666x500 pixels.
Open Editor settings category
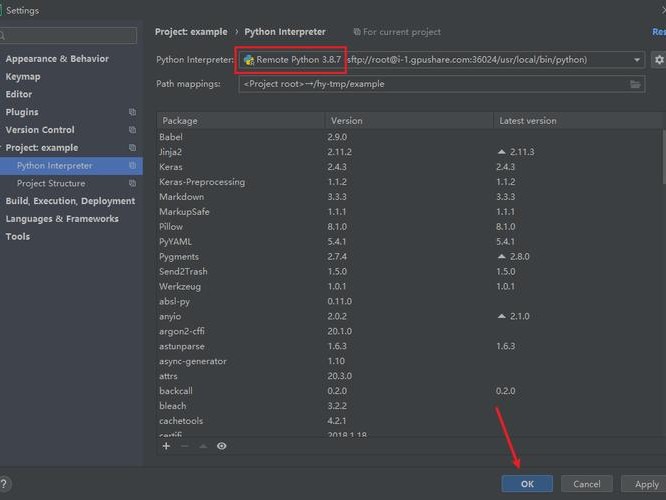(19, 94)
